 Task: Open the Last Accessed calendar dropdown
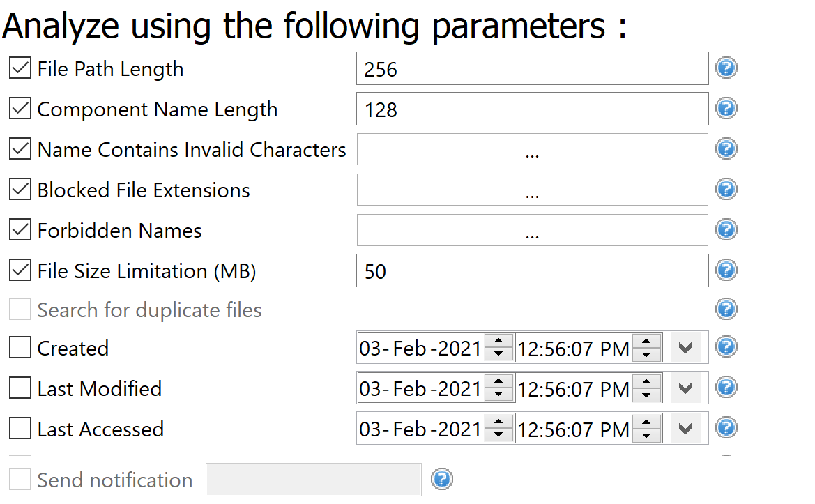pos(685,428)
